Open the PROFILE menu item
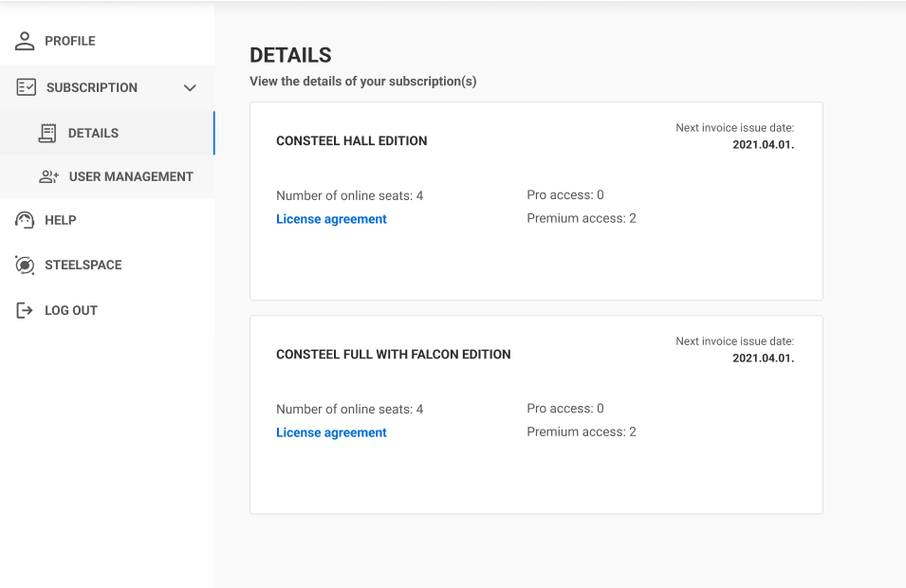This screenshot has height=588, width=906. click(x=70, y=41)
